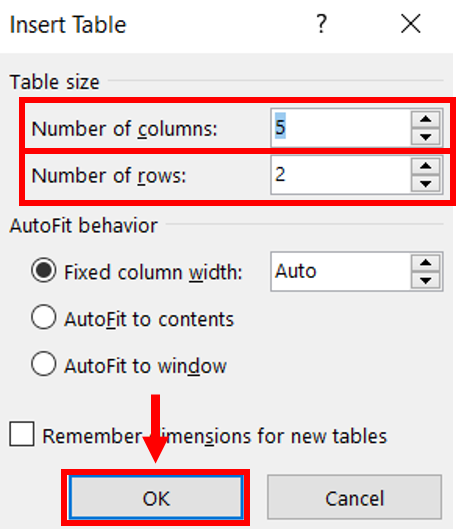Click the Number of rows label
The width and height of the screenshot is (456, 529).
point(109,176)
